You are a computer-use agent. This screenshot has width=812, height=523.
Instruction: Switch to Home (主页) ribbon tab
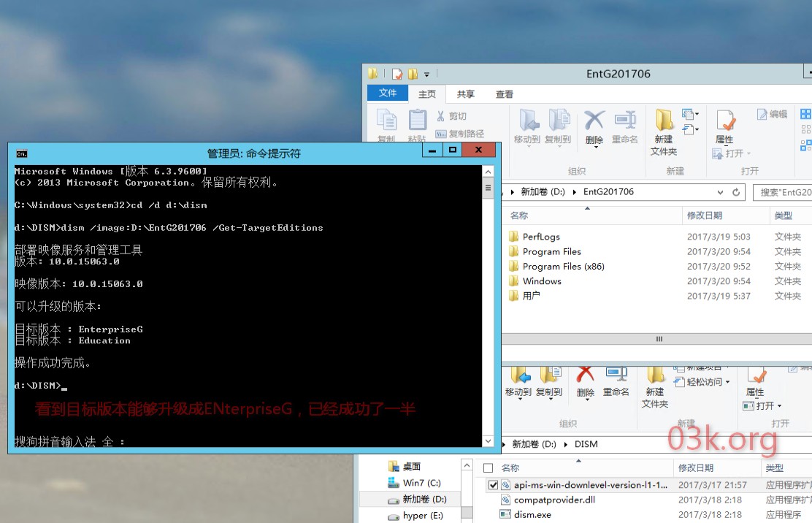(x=427, y=94)
